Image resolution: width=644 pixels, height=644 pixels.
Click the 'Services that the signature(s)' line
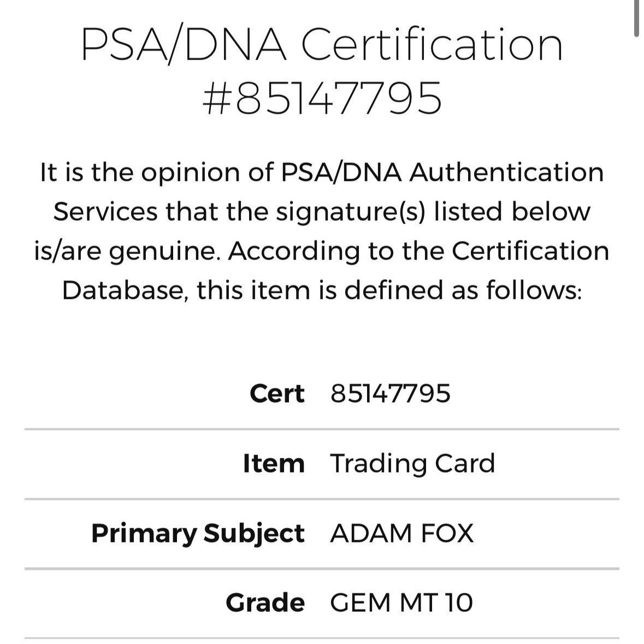(x=322, y=212)
